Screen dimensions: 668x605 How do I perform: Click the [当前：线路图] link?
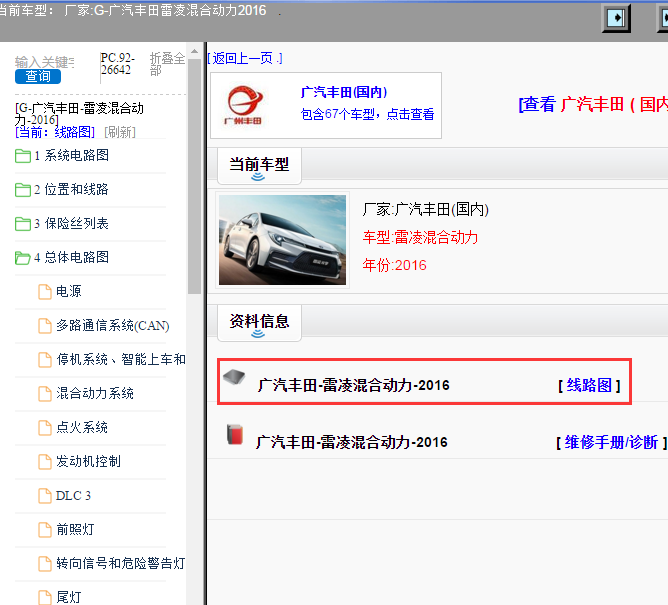[55, 132]
